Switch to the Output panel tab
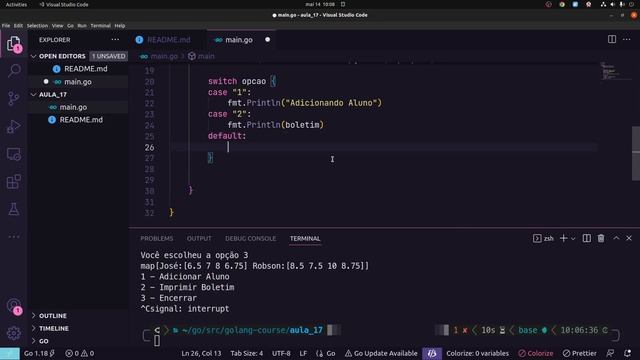640x360 pixels. (199, 238)
